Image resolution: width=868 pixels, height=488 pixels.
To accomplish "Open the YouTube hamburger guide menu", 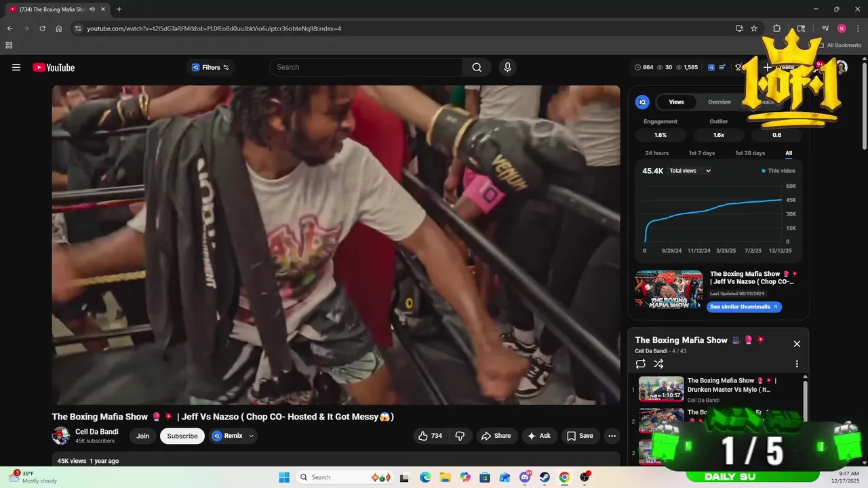I will 16,67.
